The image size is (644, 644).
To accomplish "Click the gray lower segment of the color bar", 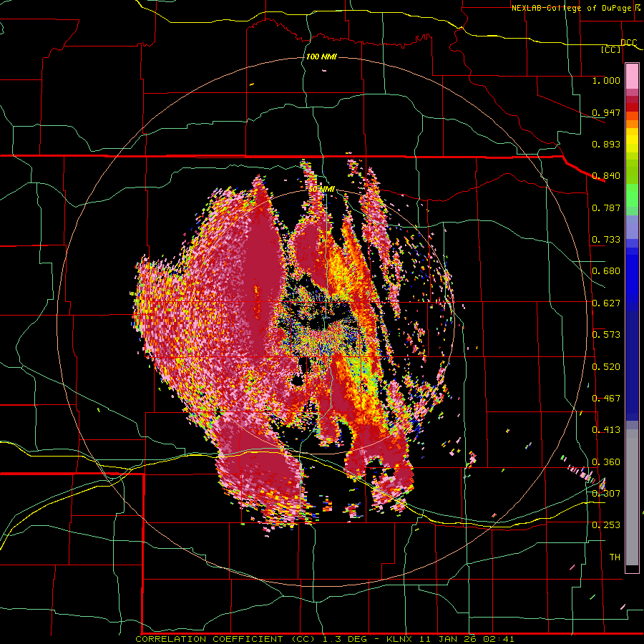I will point(632,497).
